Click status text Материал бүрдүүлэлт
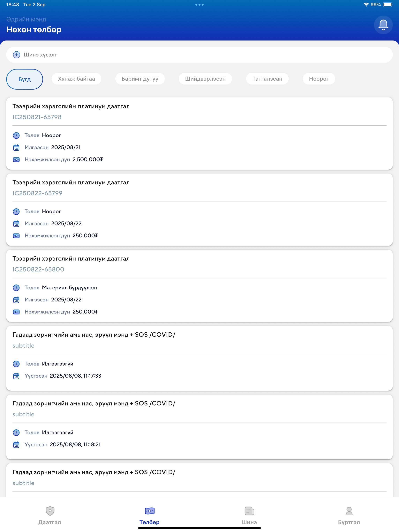This screenshot has height=532, width=399. [70, 288]
